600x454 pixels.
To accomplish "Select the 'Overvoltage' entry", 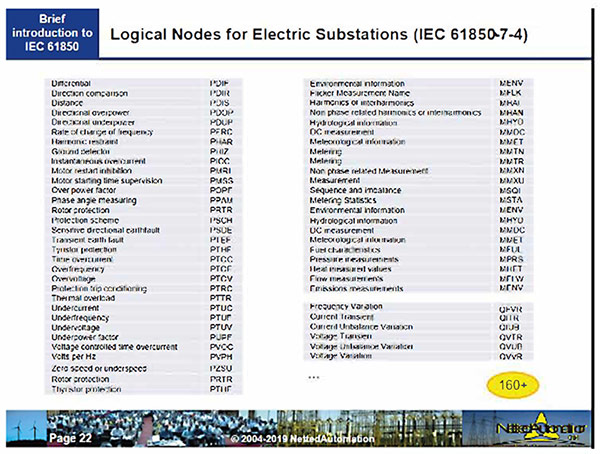I will point(73,279).
